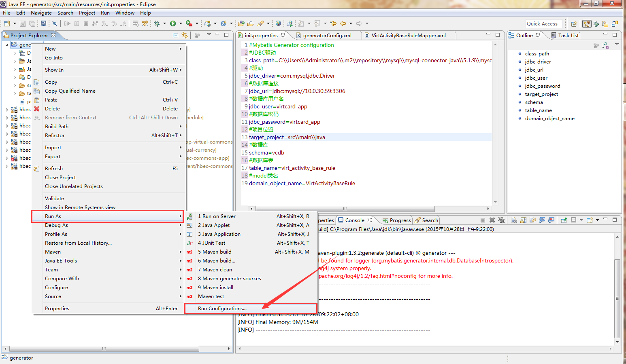This screenshot has width=626, height=364.
Task: Click the Console Terminate square icon
Action: point(483,220)
